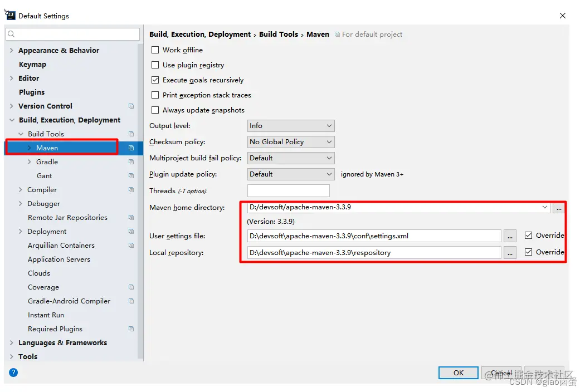This screenshot has width=585, height=392.
Task: Open Multiproject build fail policy dropdown
Action: 291,158
